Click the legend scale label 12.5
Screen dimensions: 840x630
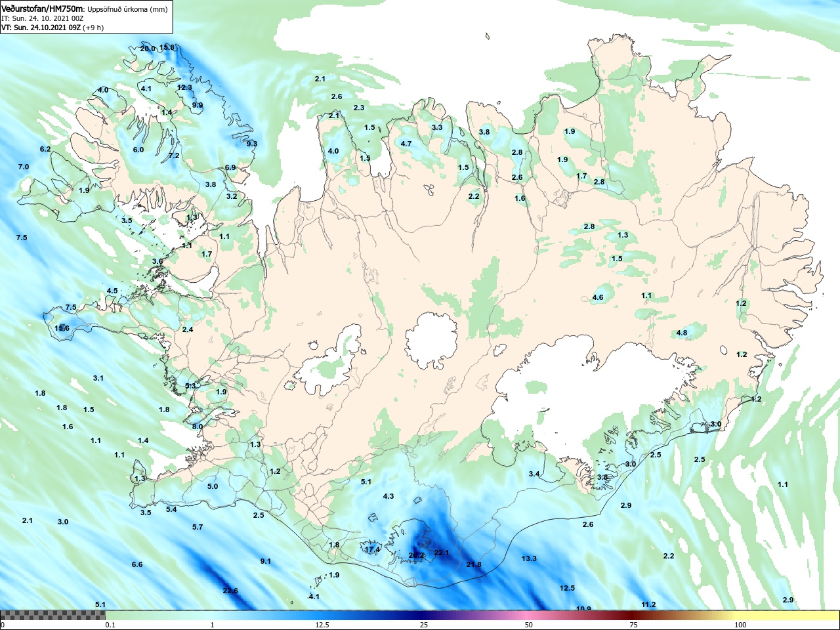tap(322, 625)
